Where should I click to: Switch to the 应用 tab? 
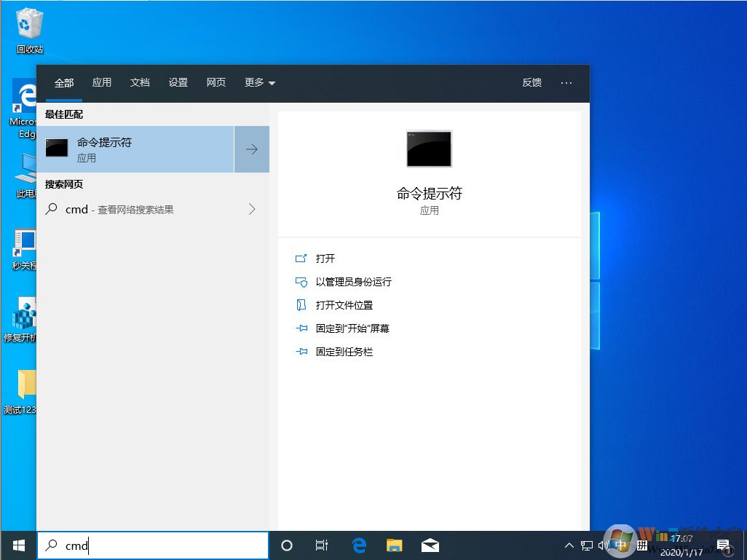point(102,82)
